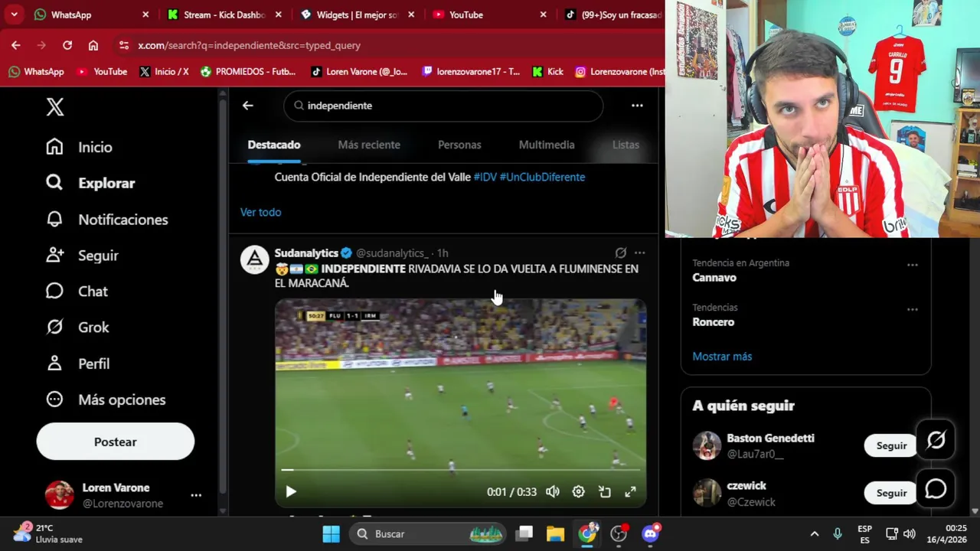Open Explorar in the sidebar
The height and width of the screenshot is (551, 980).
coord(90,183)
